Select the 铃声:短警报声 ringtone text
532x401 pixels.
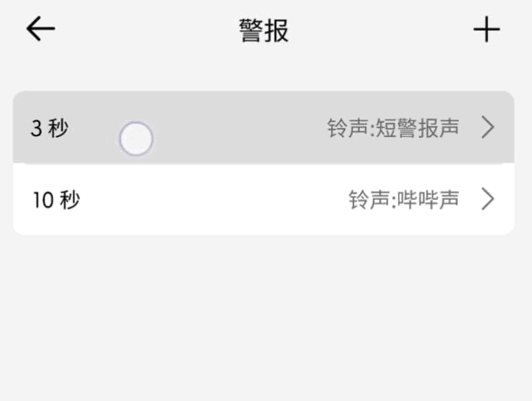click(393, 128)
